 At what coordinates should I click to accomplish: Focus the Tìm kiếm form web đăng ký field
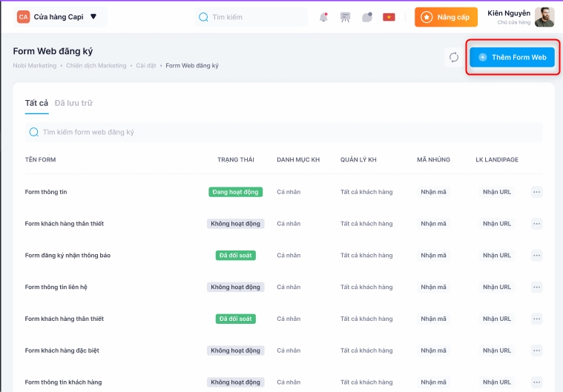(283, 132)
